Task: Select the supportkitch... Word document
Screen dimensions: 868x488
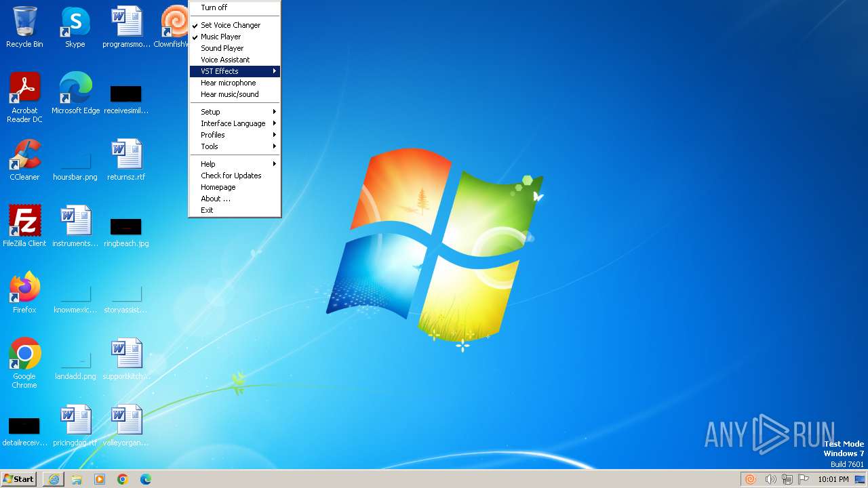Action: point(126,359)
